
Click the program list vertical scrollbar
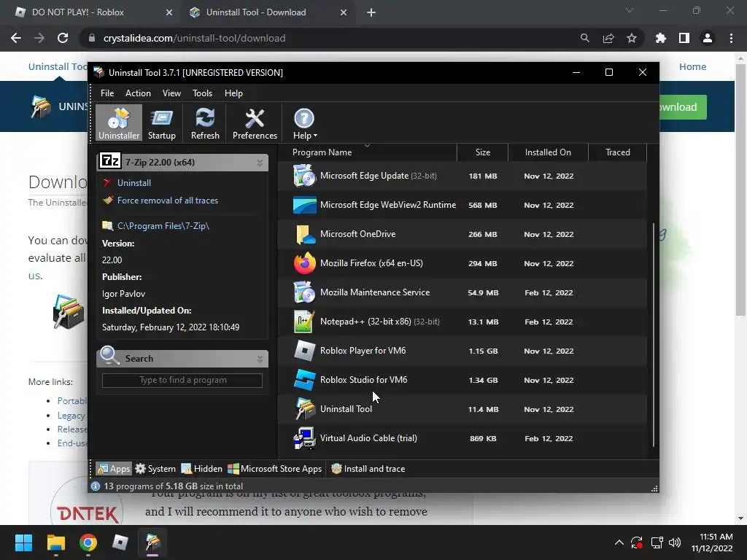pos(653,334)
